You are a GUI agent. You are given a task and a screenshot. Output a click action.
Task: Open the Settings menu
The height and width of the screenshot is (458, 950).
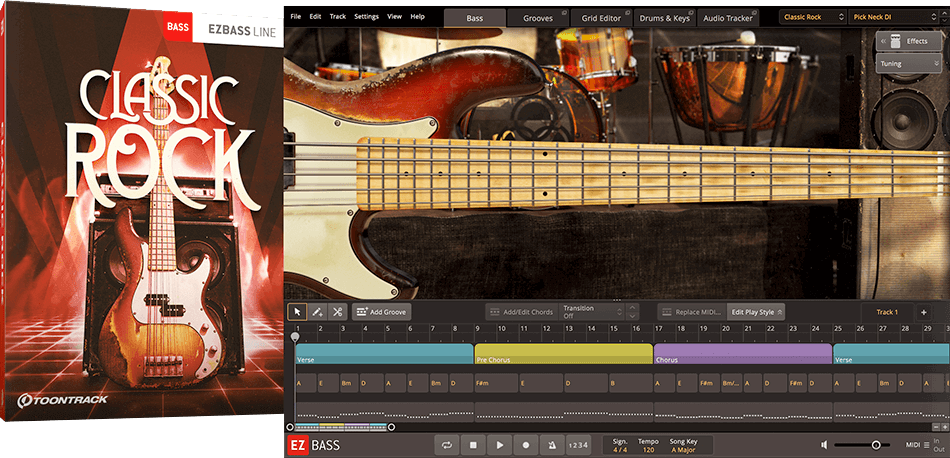click(x=366, y=17)
